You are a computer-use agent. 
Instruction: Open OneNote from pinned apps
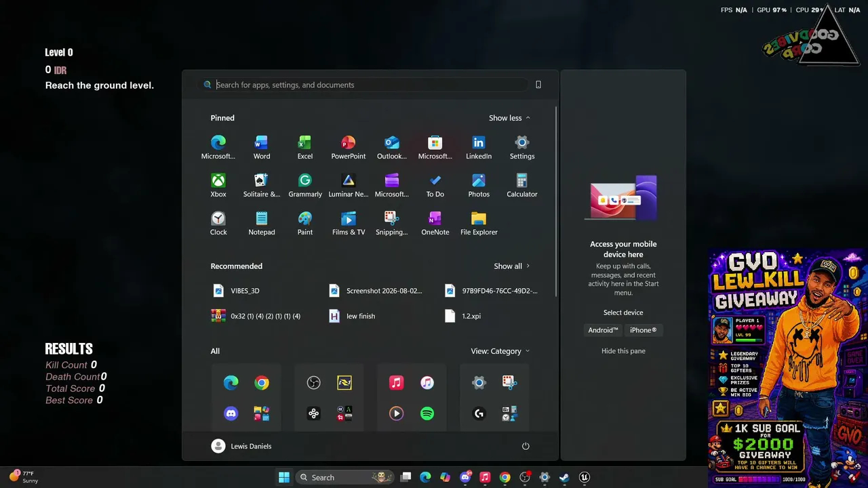click(x=435, y=224)
